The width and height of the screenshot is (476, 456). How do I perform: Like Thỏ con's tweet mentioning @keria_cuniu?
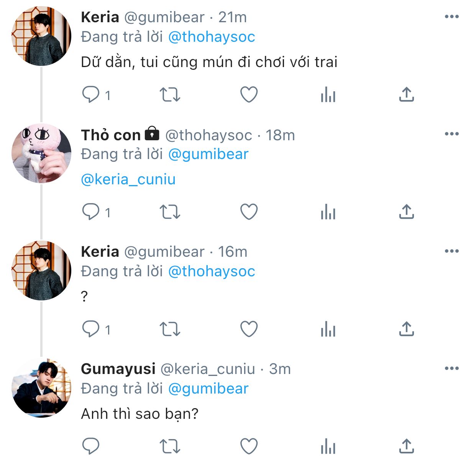point(249,212)
